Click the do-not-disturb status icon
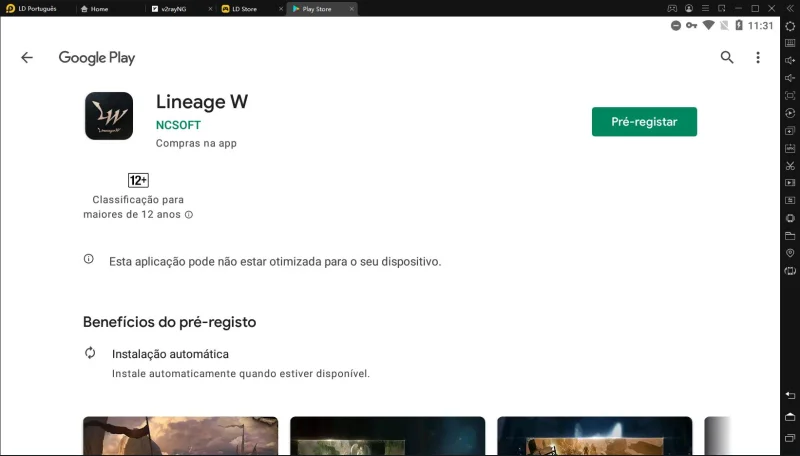The height and width of the screenshot is (456, 800). point(676,26)
